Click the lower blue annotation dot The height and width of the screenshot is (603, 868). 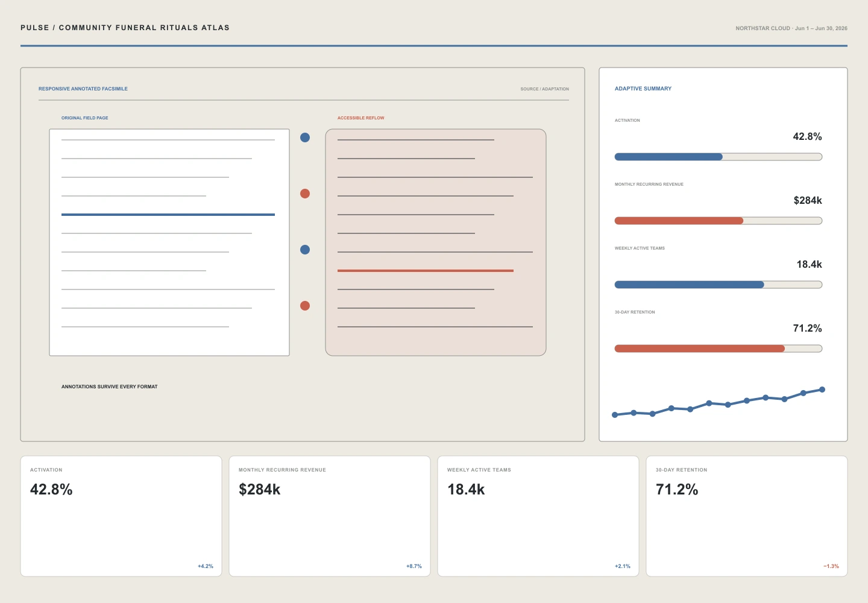[x=305, y=250]
